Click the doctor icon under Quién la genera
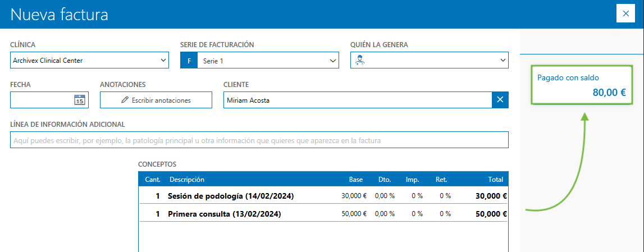Screen dimensions: 644x252 (360, 60)
